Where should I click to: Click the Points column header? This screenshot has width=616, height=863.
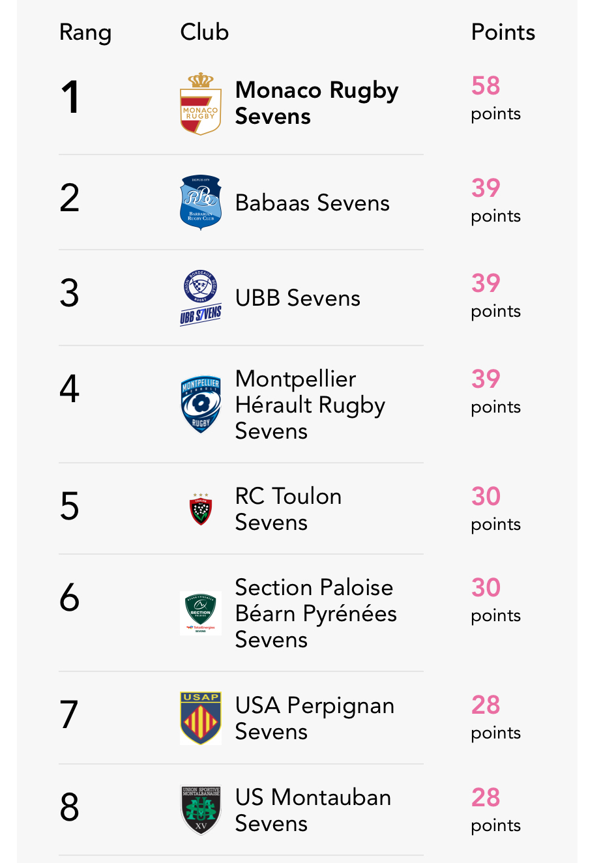click(503, 32)
